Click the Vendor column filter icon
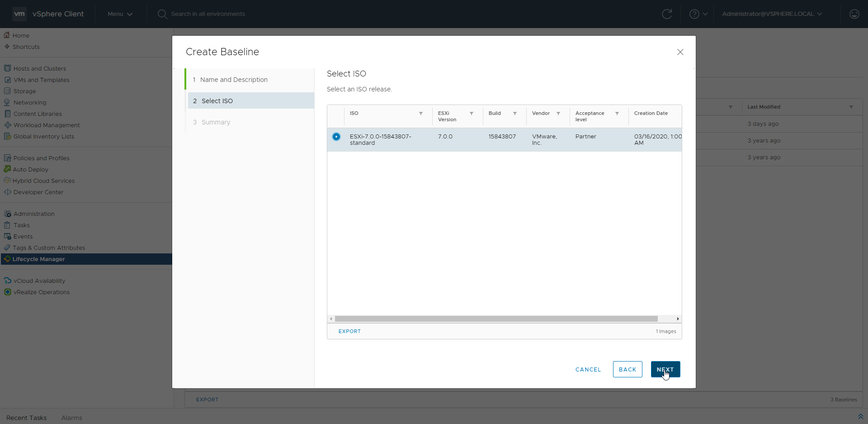 (558, 114)
